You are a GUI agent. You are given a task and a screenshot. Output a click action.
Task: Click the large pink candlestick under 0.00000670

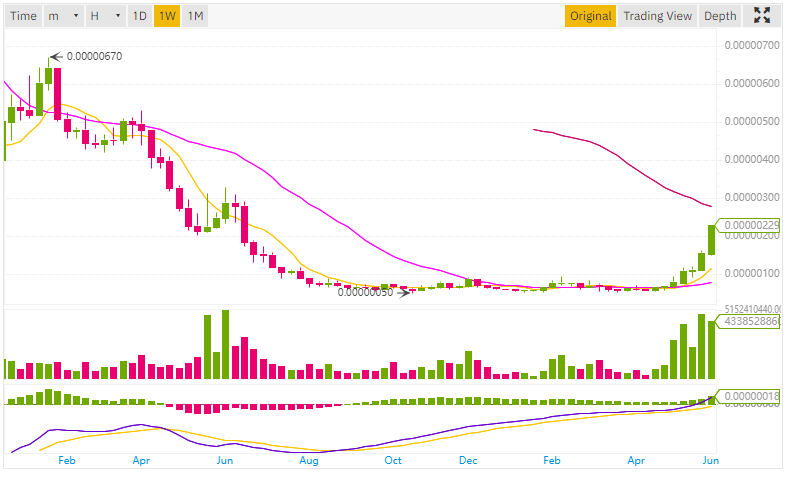click(x=57, y=94)
